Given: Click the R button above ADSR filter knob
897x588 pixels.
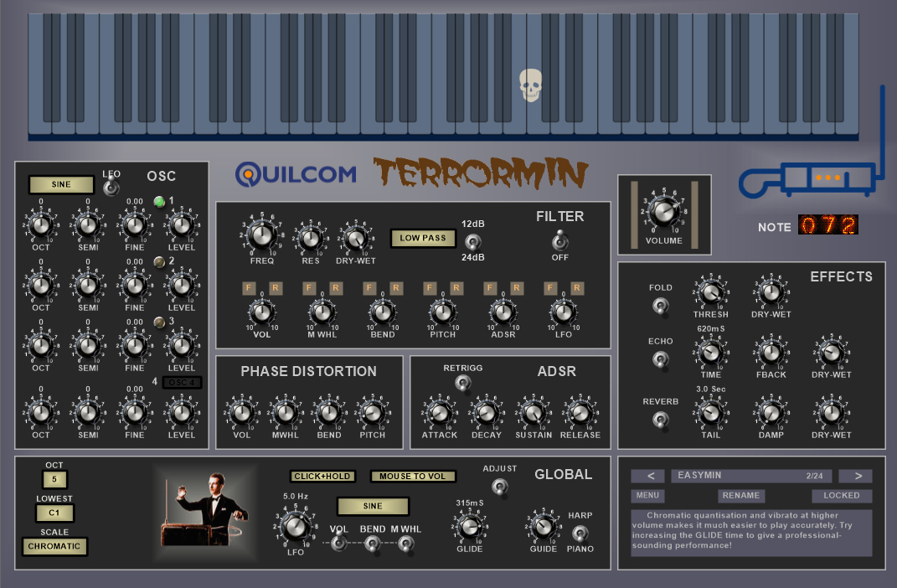Looking at the screenshot, I should (517, 287).
